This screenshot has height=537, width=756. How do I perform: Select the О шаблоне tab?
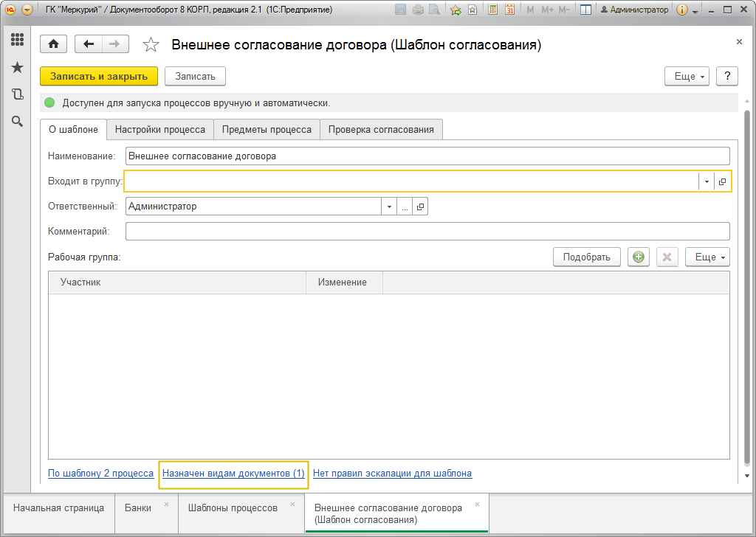[x=73, y=130]
